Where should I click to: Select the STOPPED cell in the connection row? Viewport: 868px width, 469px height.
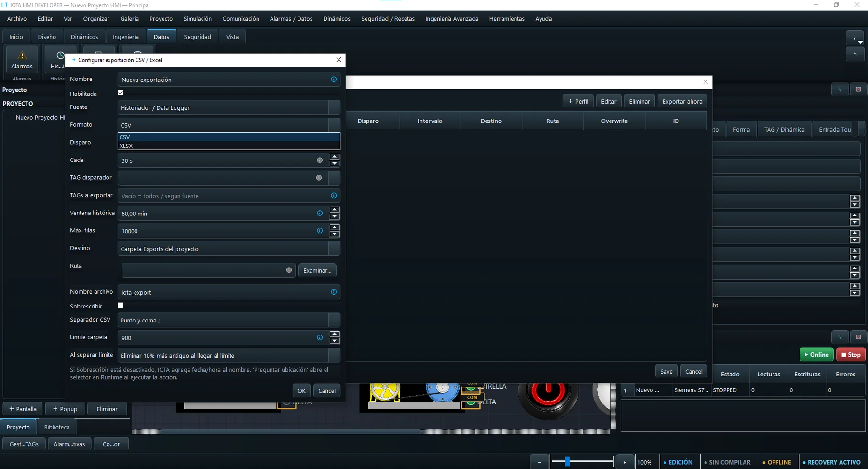point(730,390)
